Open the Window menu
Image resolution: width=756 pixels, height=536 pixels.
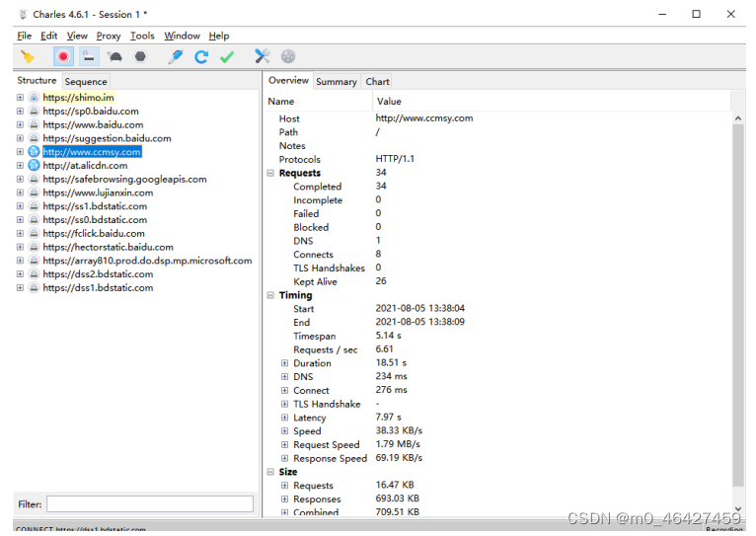pos(182,36)
